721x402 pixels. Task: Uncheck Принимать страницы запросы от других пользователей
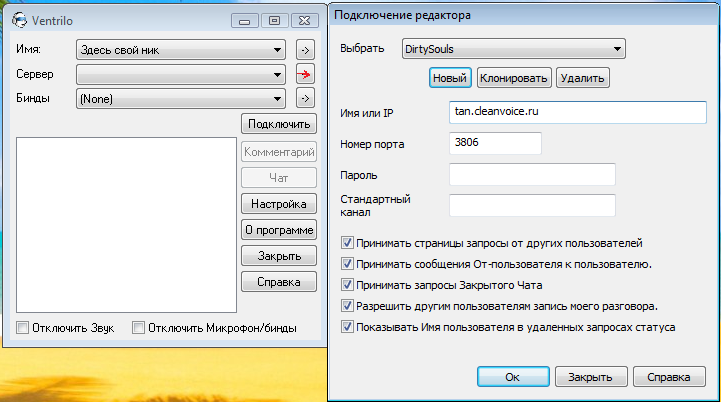click(347, 242)
